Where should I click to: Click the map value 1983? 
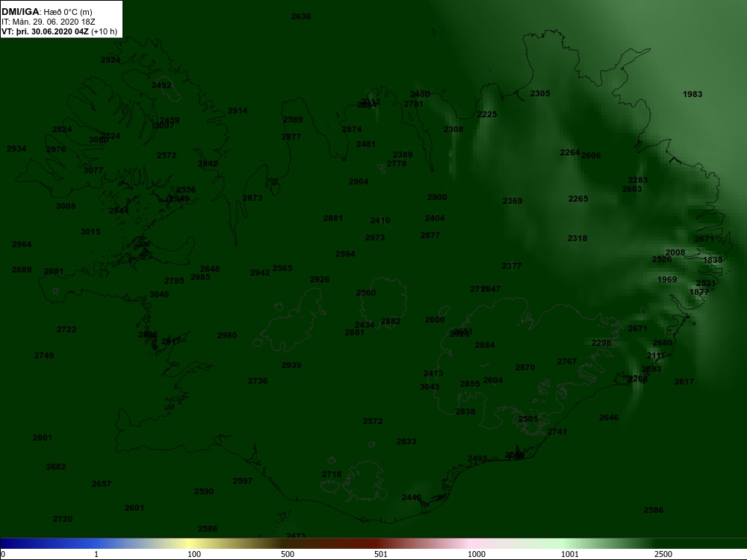[x=692, y=94]
